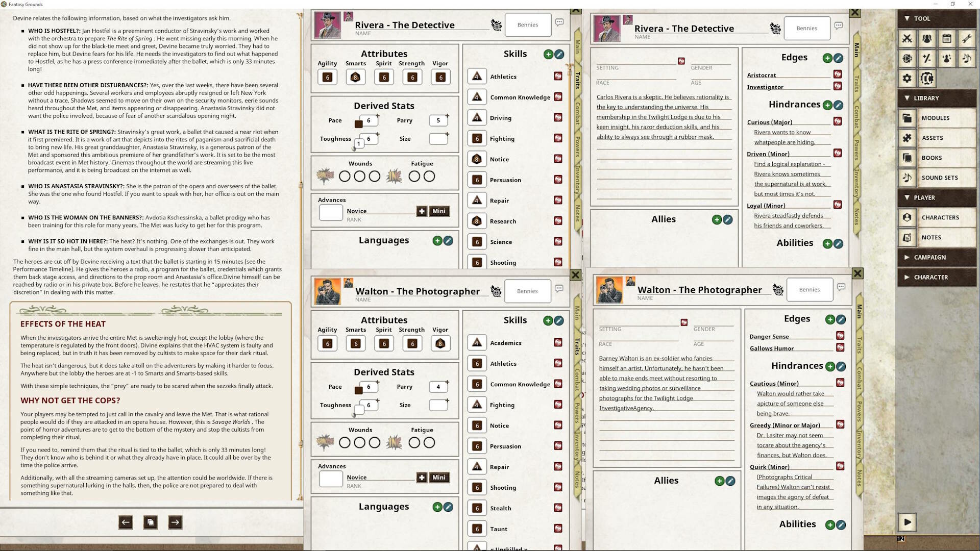The height and width of the screenshot is (551, 980).
Task: Open MODULES in the Library
Action: [x=936, y=118]
